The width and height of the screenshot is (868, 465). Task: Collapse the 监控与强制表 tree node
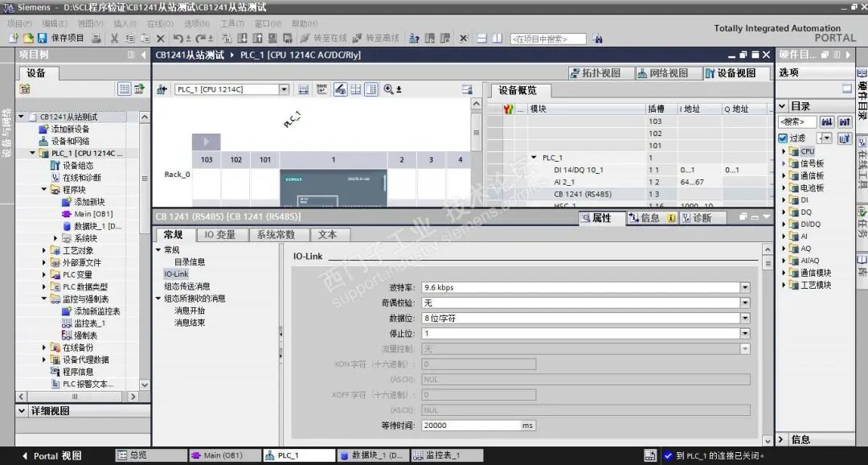[44, 298]
